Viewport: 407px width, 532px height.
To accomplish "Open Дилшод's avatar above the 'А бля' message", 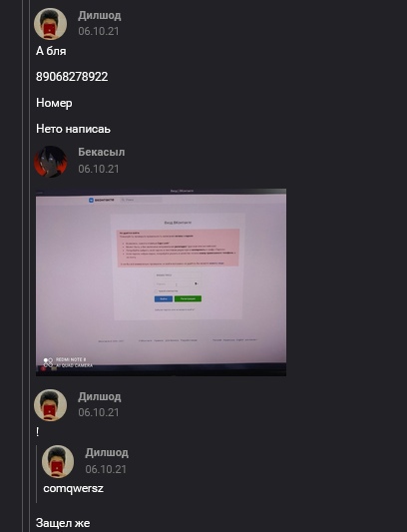I will (50, 24).
